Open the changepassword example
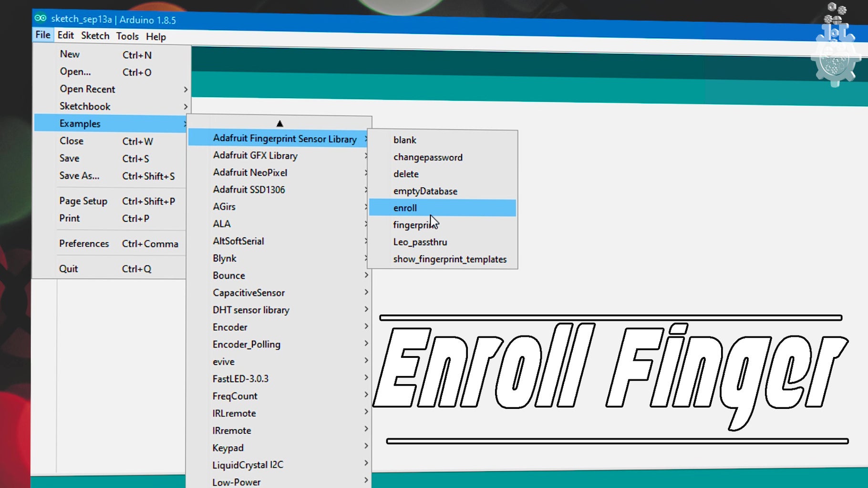The width and height of the screenshot is (868, 488). click(427, 157)
